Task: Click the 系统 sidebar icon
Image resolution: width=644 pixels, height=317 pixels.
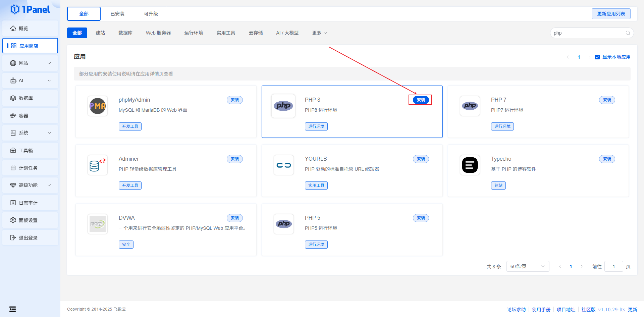Action: click(x=13, y=133)
